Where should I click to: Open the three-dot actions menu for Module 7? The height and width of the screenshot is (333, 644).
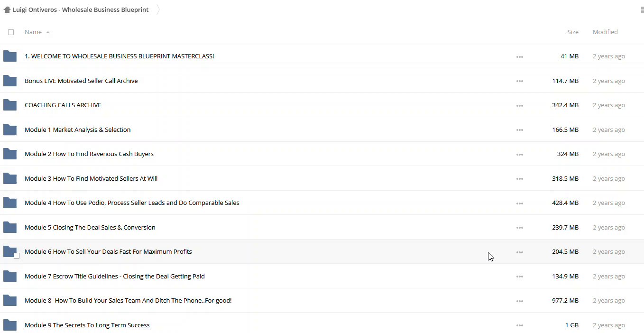coord(520,277)
